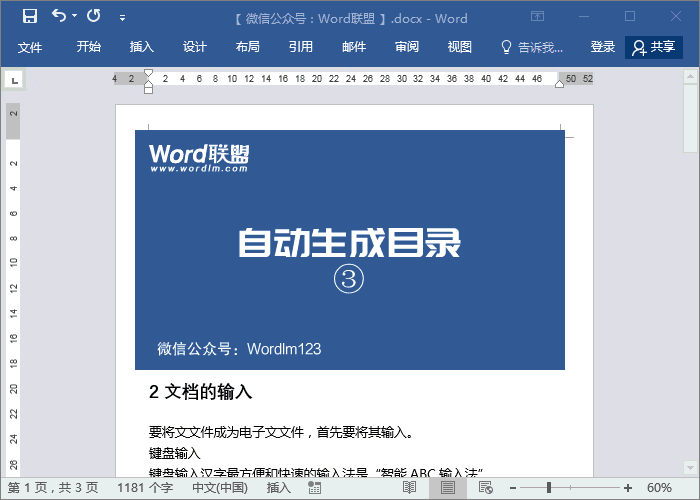Click the zoom out minus button
Viewport: 700px width, 500px height.
click(513, 488)
